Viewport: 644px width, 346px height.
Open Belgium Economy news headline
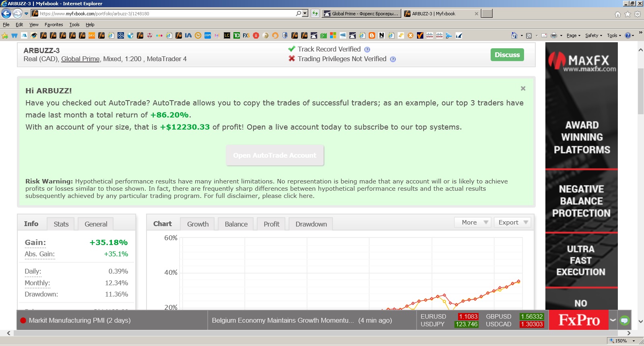[x=283, y=321]
